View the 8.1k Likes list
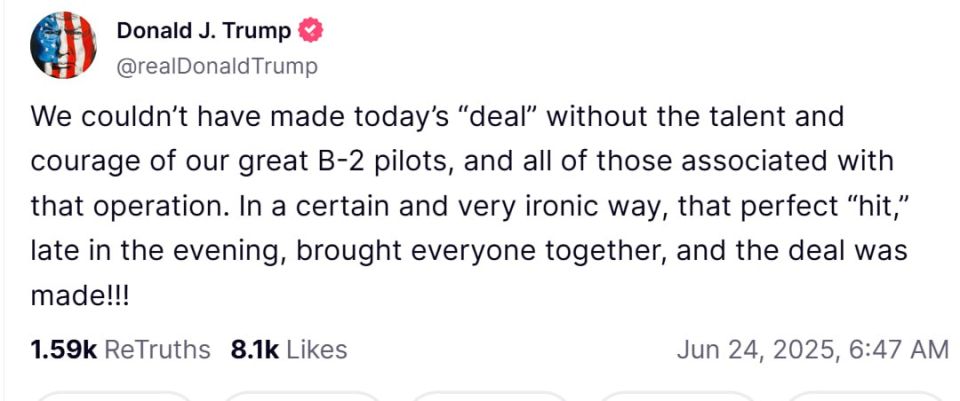 tap(289, 350)
